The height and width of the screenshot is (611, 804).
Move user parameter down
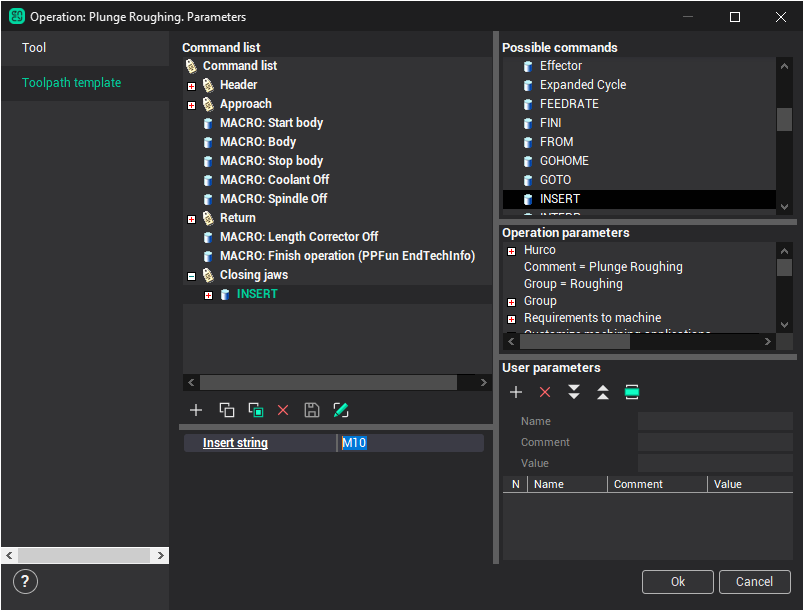[574, 392]
